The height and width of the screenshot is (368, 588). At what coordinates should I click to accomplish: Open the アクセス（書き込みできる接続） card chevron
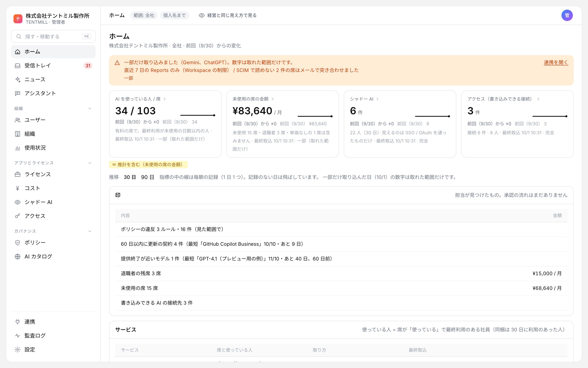[x=538, y=99]
